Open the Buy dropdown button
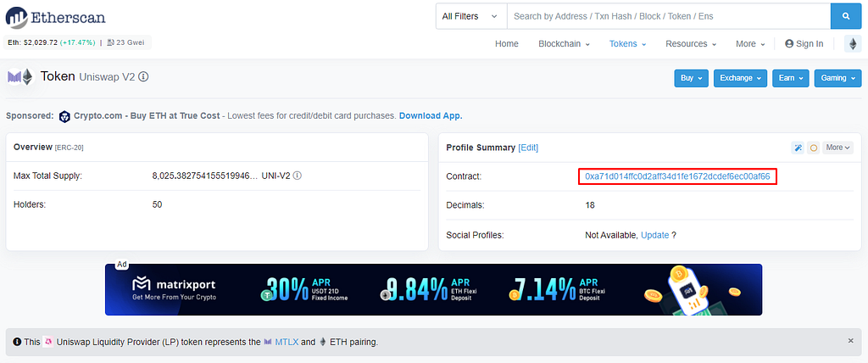This screenshot has height=363, width=868. [x=692, y=78]
